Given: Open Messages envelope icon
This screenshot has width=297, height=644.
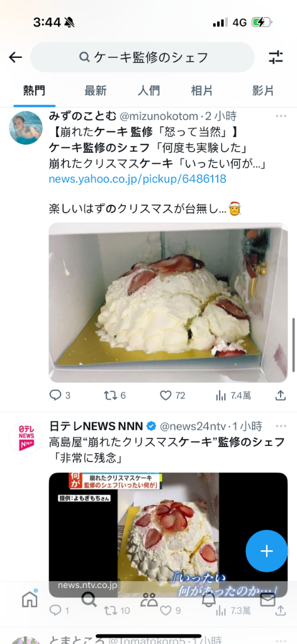Looking at the screenshot, I should (268, 600).
